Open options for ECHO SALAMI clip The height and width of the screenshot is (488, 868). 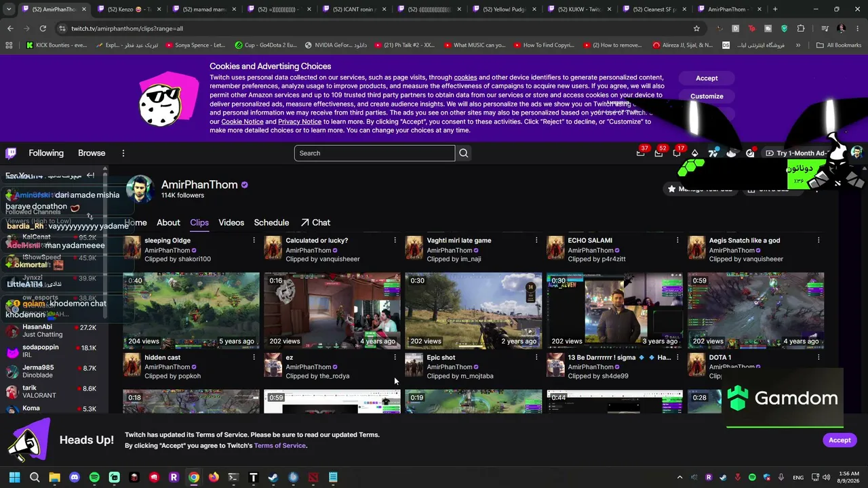[677, 241]
